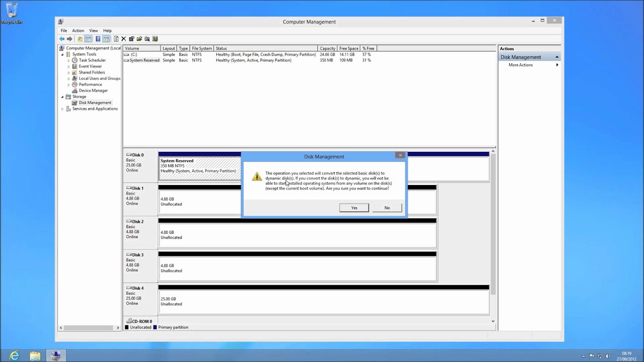Click the Disk 1 label box
This screenshot has height=362, width=644.
click(x=140, y=200)
